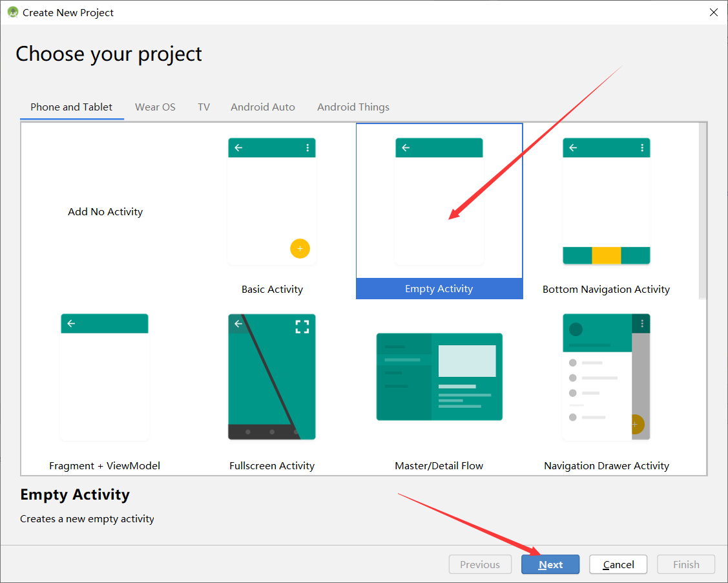Click the back arrow in Basic Activity preview
Image resolution: width=728 pixels, height=583 pixels.
coord(238,148)
